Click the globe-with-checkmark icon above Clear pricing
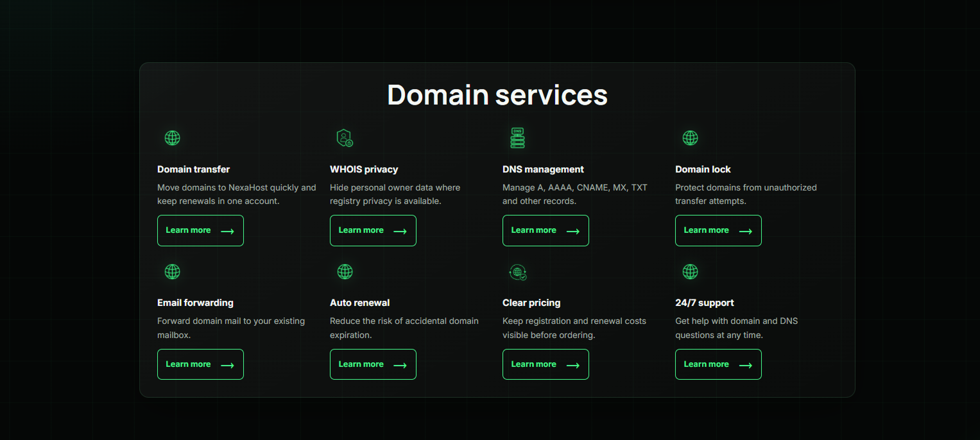The image size is (980, 440). 517,272
